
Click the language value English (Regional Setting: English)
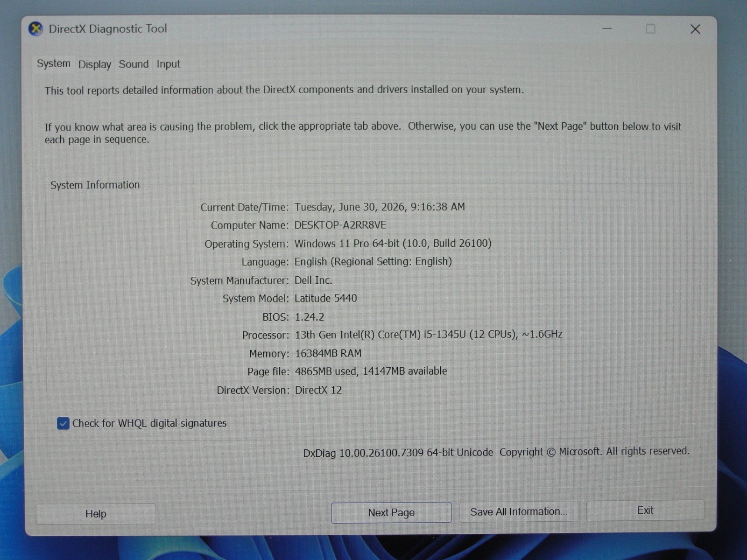373,261
